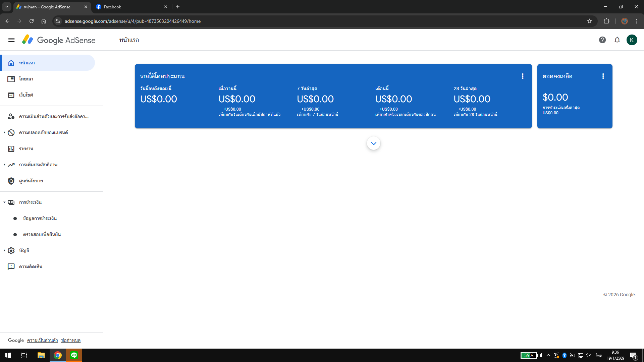Open the browser extensions puzzle icon
The width and height of the screenshot is (644, 362).
[606, 21]
